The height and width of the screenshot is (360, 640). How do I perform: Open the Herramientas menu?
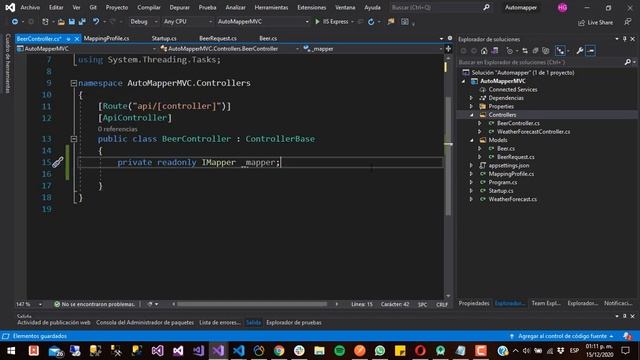[x=271, y=7]
